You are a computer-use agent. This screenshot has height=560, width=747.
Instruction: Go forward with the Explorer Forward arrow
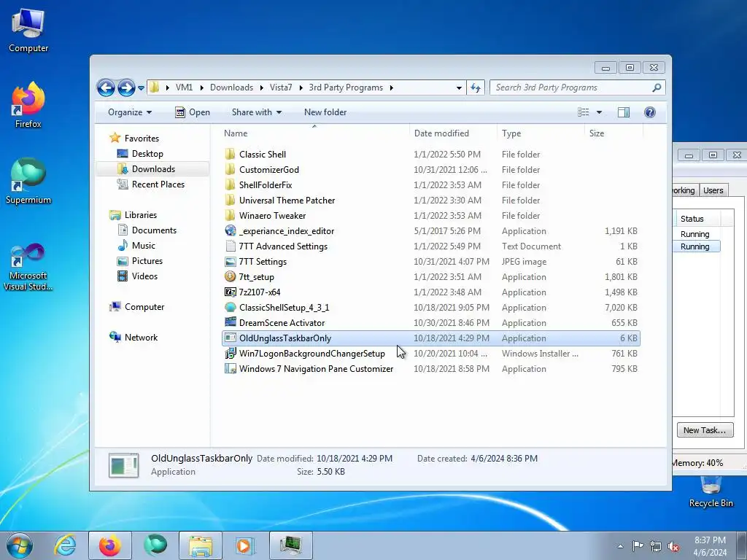[125, 87]
